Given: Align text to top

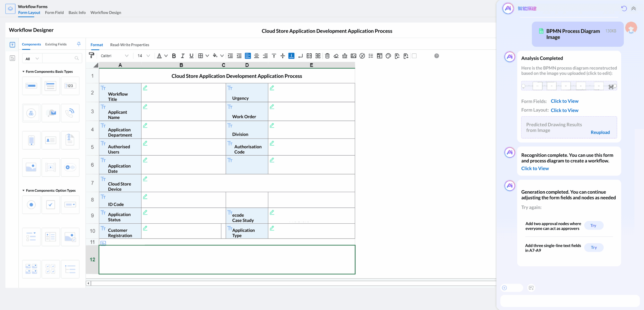Looking at the screenshot, I should click(274, 56).
